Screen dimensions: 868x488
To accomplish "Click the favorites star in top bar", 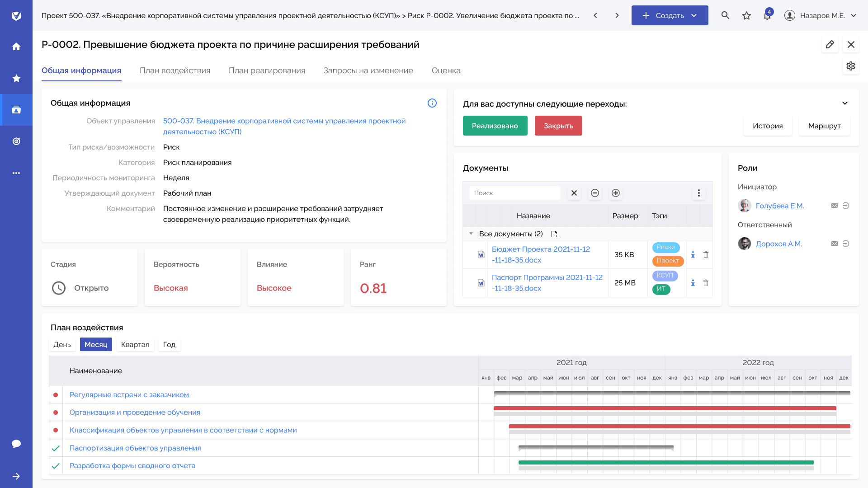I will (x=746, y=15).
